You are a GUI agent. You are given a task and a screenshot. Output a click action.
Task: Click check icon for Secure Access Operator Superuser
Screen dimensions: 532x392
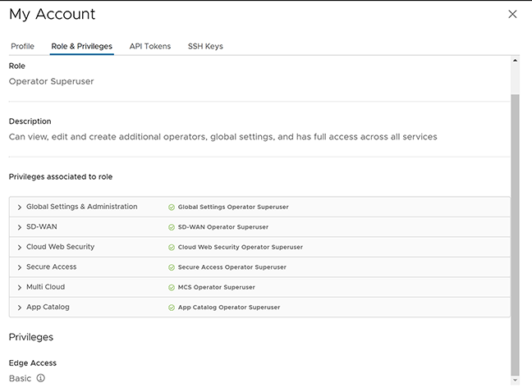172,267
